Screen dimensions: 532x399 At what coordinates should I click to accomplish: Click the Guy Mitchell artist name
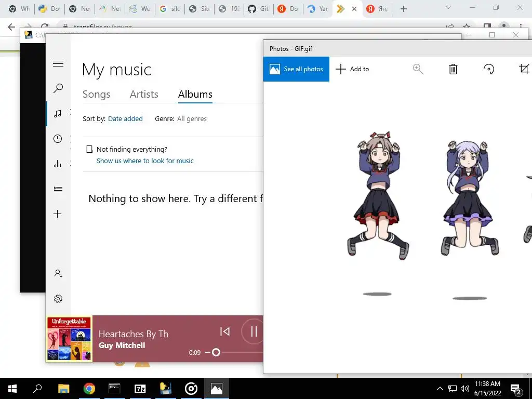pyautogui.click(x=122, y=345)
